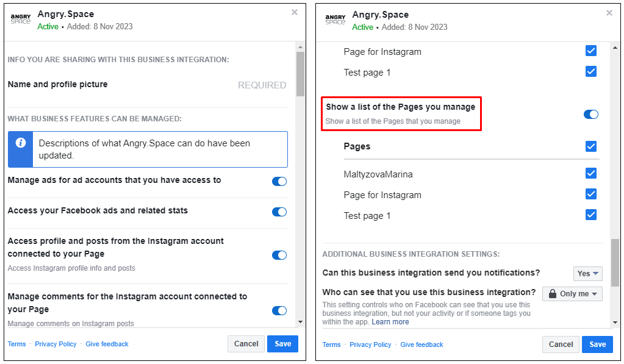Screen dimensions: 624x364
Task: Toggle Show a list of Pages switch
Action: click(591, 114)
